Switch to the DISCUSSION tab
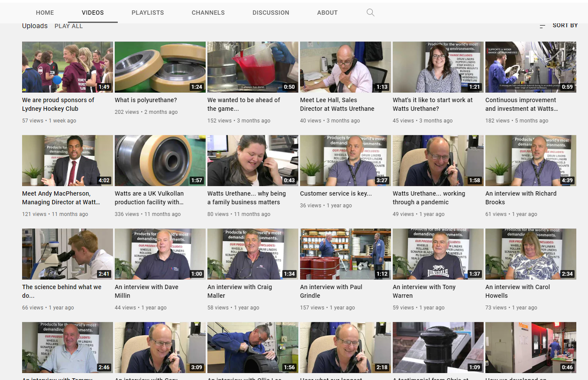This screenshot has width=588, height=380. [271, 13]
